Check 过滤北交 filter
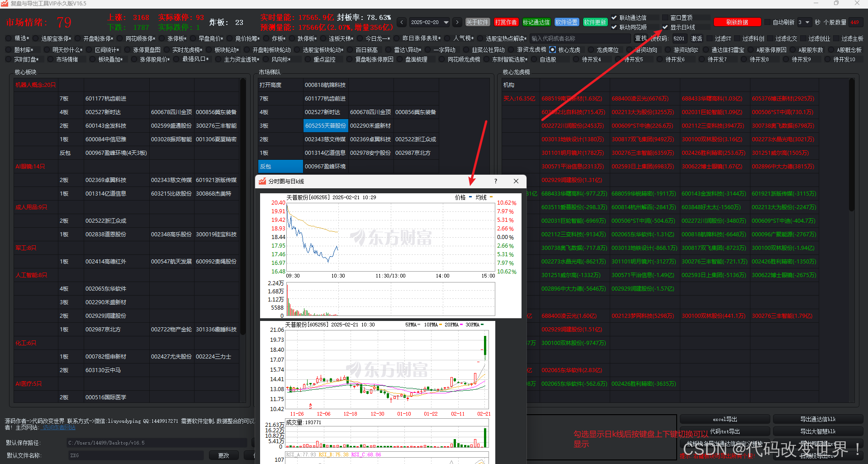The image size is (868, 464). tap(770, 38)
